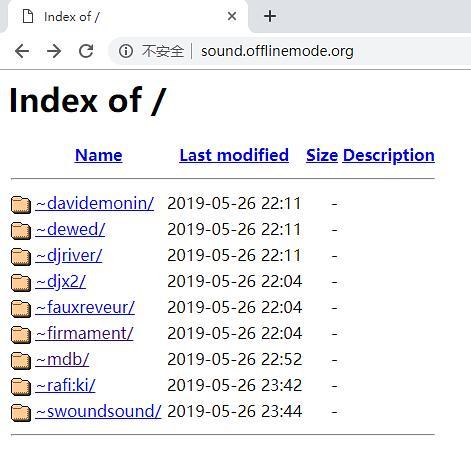Viewport: 471px width, 465px height.
Task: Open the ~dewed/ directory
Action: 70,229
